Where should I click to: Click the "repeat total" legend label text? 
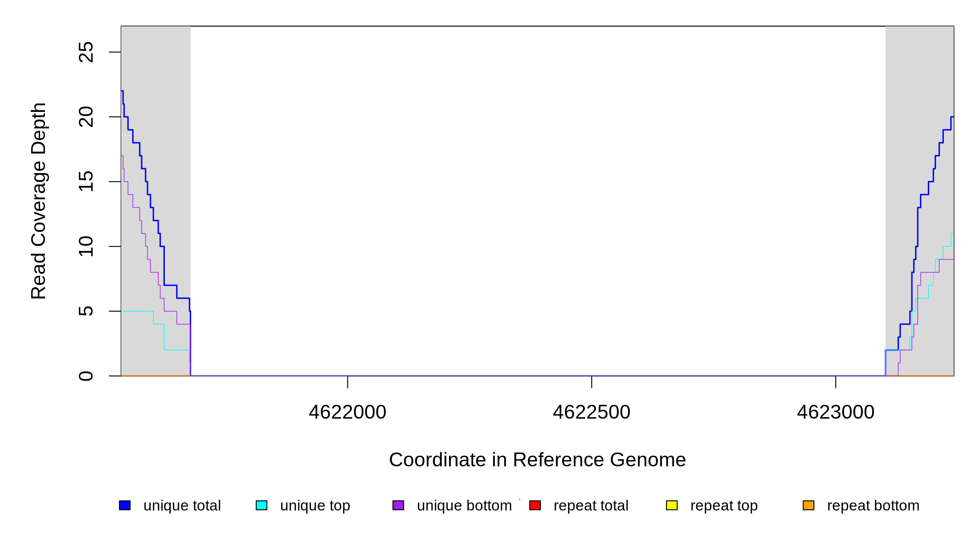pyautogui.click(x=591, y=506)
